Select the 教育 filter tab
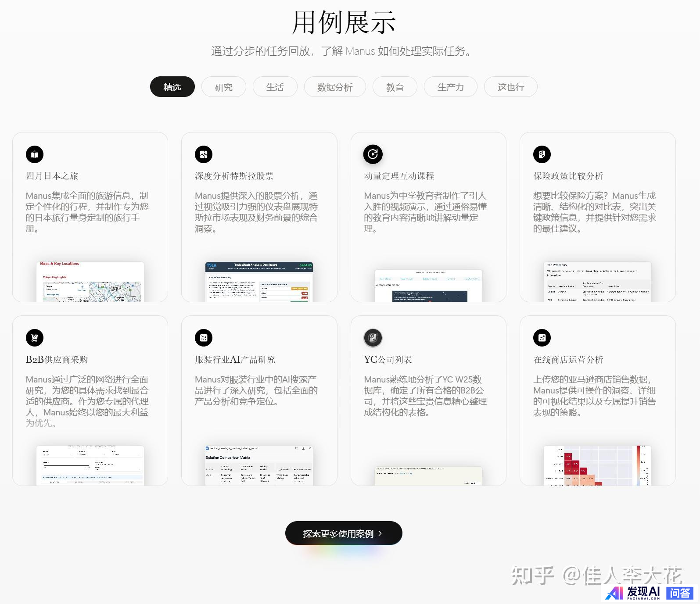700x604 pixels. [395, 87]
